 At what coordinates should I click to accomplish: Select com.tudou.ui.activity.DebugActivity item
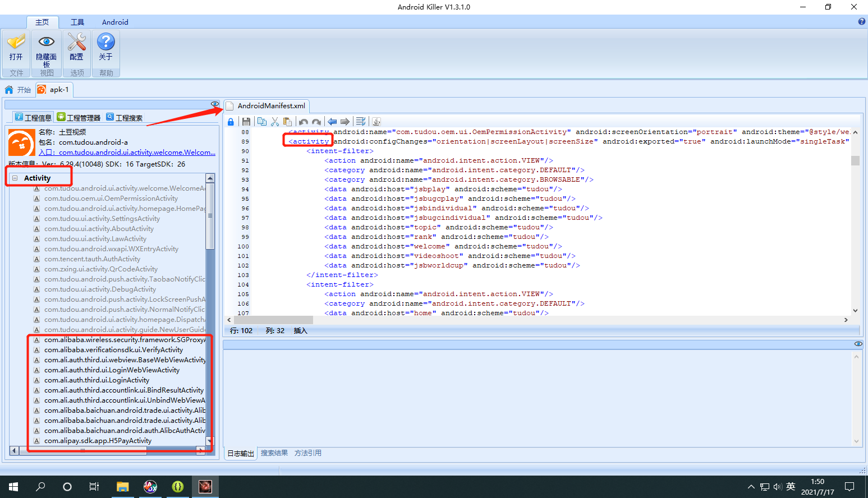pyautogui.click(x=100, y=289)
